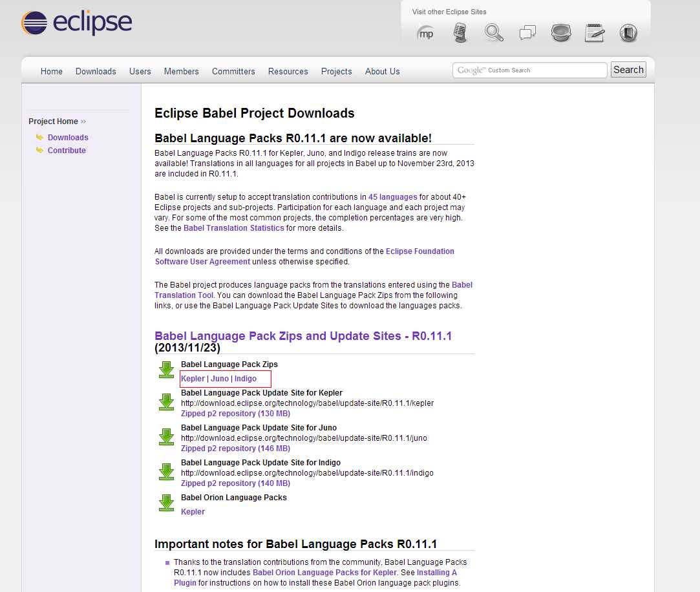Go to the Users menu
Image resolution: width=700 pixels, height=592 pixels.
click(x=140, y=72)
